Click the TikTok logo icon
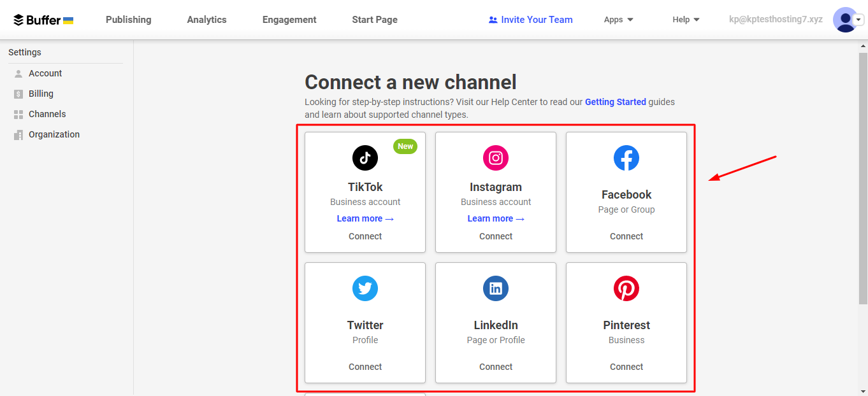Screen dimensions: 868x396 [x=365, y=158]
